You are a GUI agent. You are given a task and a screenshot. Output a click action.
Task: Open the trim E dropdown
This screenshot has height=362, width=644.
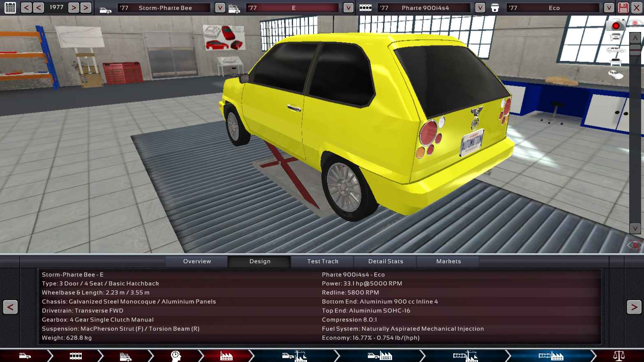click(x=349, y=8)
